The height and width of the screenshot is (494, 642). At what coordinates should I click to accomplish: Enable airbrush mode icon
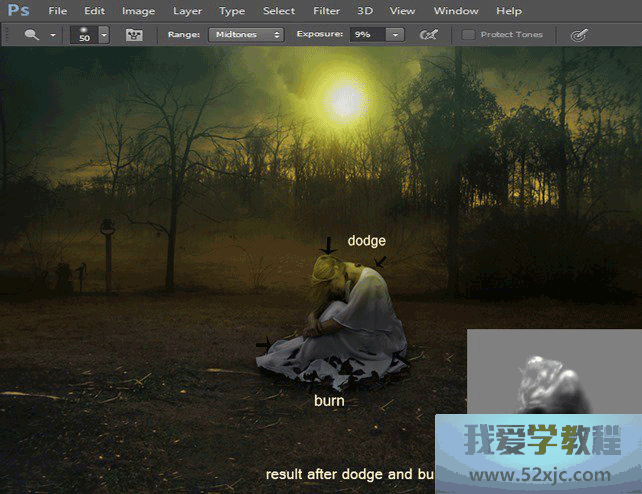(429, 35)
